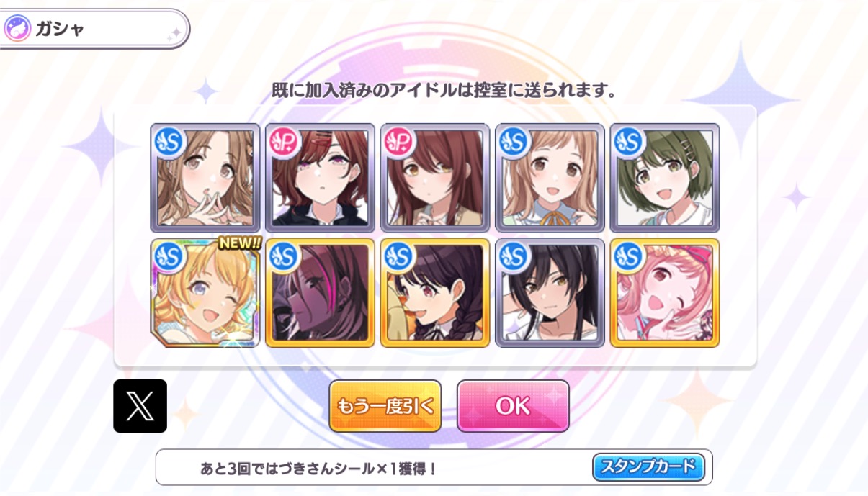Screen dimensions: 868x496
Task: Click the ガシャ title tab
Action: [94, 30]
